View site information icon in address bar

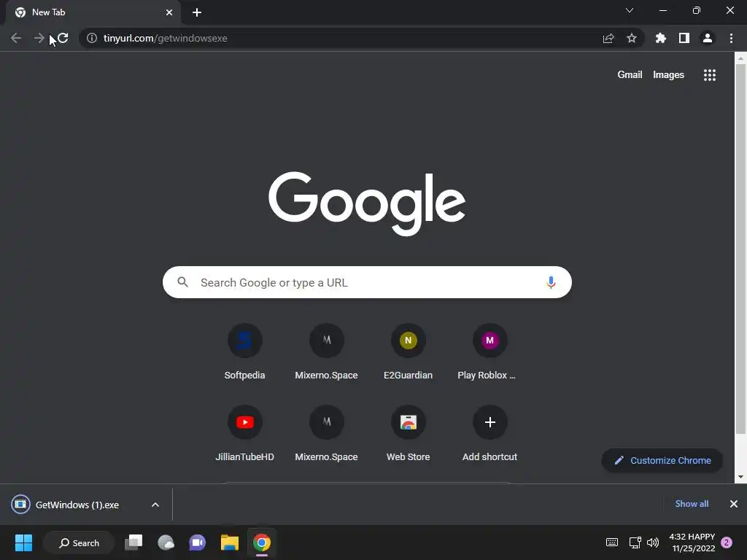click(x=92, y=38)
